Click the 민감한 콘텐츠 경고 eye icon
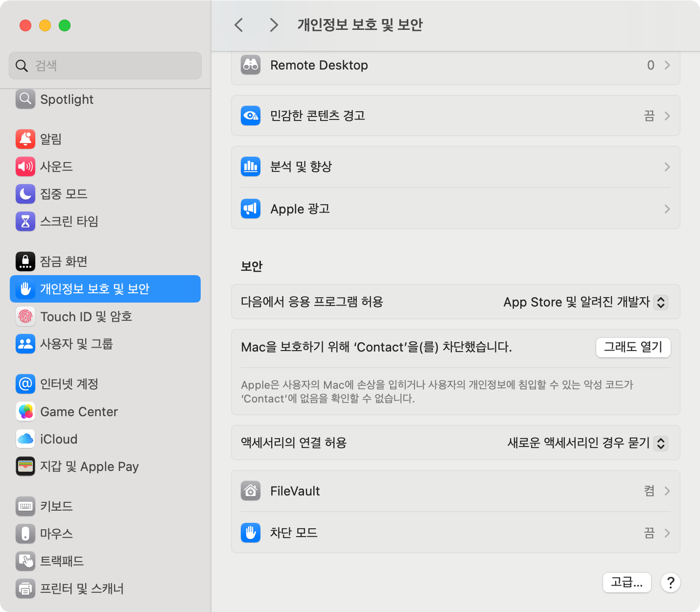This screenshot has width=700, height=612. pos(251,116)
